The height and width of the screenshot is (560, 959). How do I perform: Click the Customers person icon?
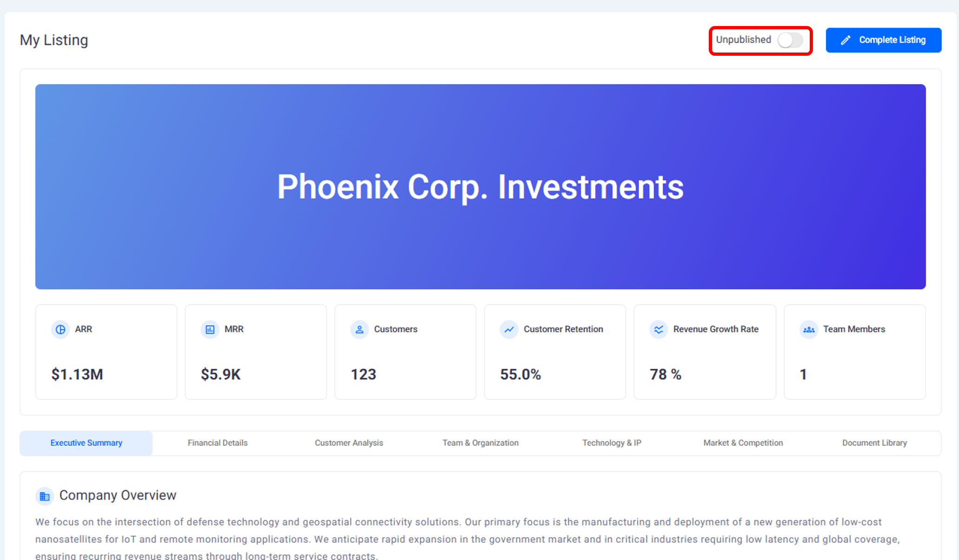click(x=360, y=329)
